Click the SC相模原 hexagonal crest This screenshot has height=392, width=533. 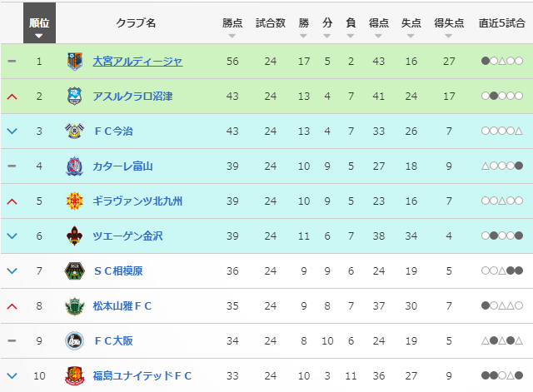pos(74,271)
